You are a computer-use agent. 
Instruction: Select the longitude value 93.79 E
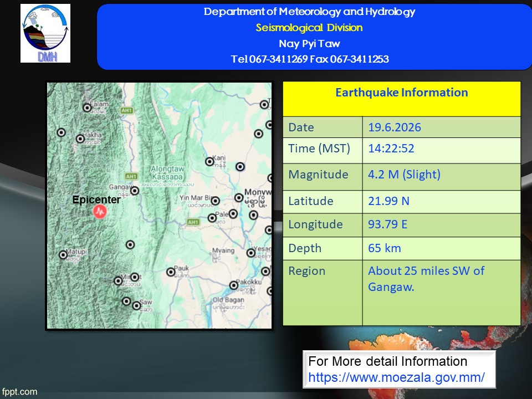[x=388, y=224]
